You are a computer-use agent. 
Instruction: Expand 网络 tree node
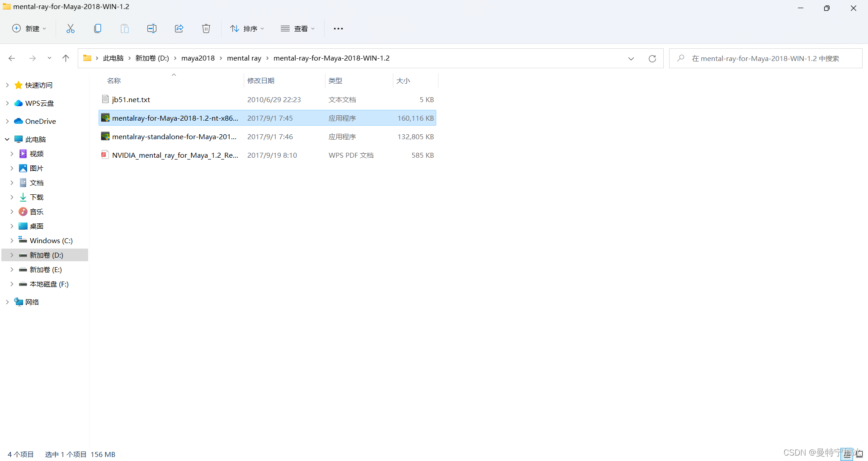(7, 302)
